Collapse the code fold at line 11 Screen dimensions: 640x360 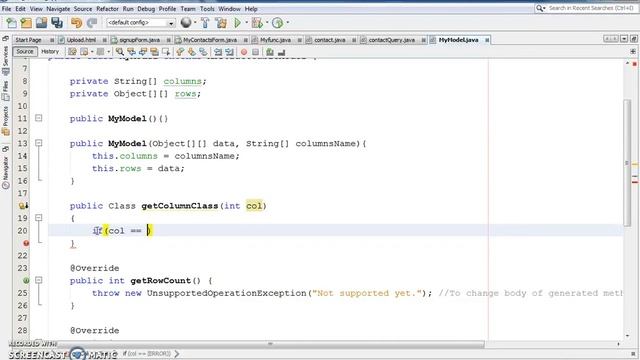click(38, 118)
